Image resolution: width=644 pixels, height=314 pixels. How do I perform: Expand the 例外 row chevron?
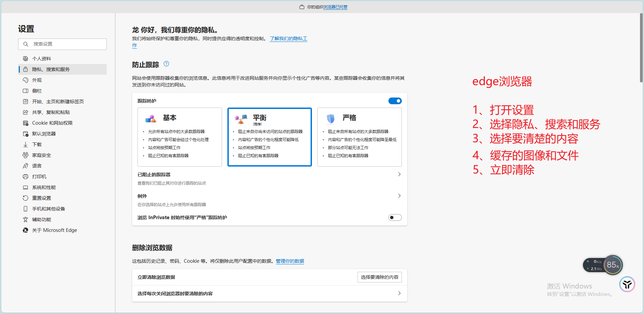(x=399, y=196)
